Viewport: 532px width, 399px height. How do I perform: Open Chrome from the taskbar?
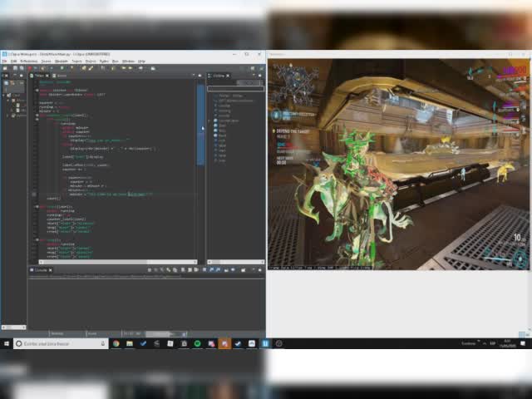click(x=116, y=343)
